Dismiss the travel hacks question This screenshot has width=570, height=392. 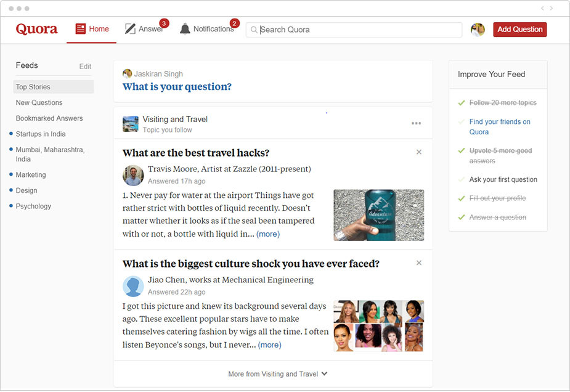tap(419, 152)
